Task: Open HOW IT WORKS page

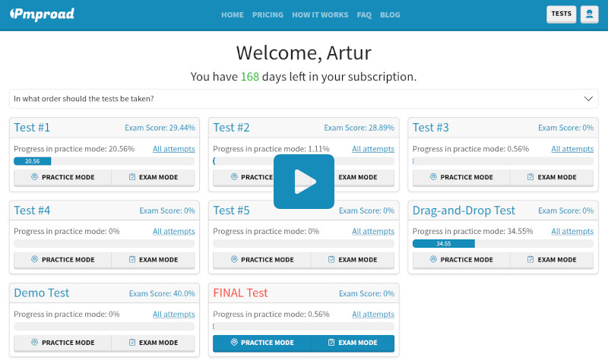Action: point(320,15)
